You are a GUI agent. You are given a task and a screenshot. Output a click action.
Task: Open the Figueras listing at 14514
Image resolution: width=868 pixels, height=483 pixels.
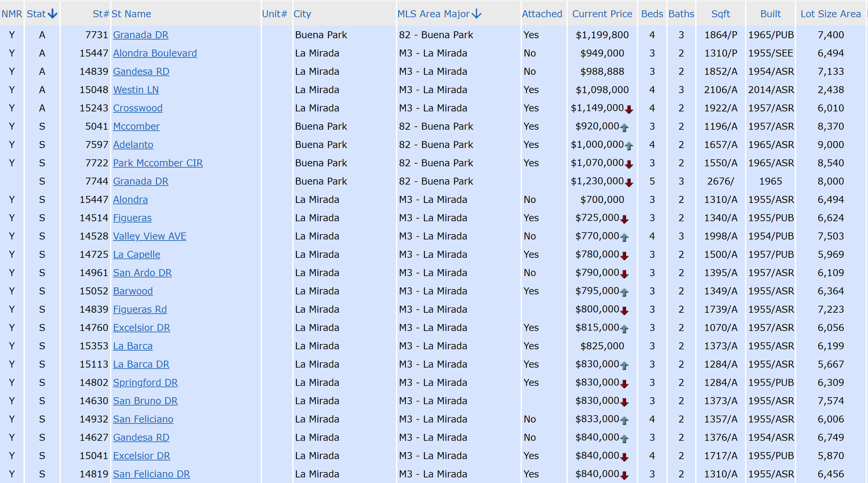point(132,218)
